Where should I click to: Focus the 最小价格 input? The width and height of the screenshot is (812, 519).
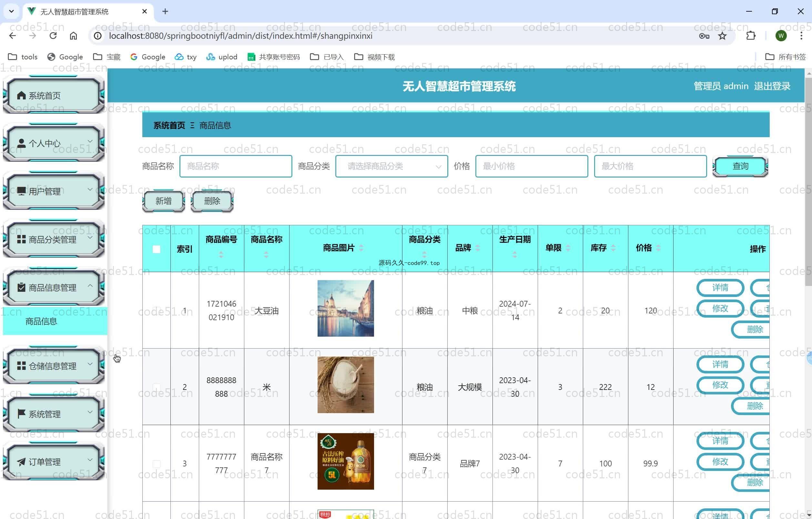532,166
